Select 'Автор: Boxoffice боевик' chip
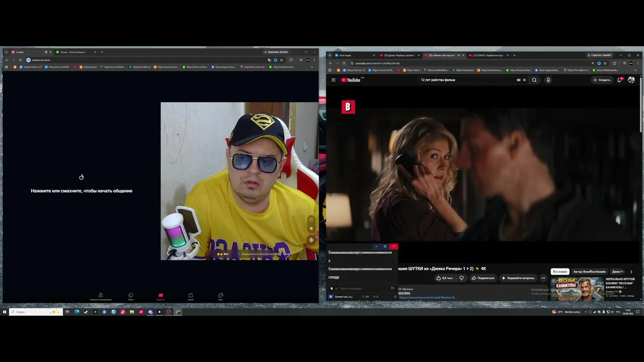This screenshot has width=644, height=362. 590,271
